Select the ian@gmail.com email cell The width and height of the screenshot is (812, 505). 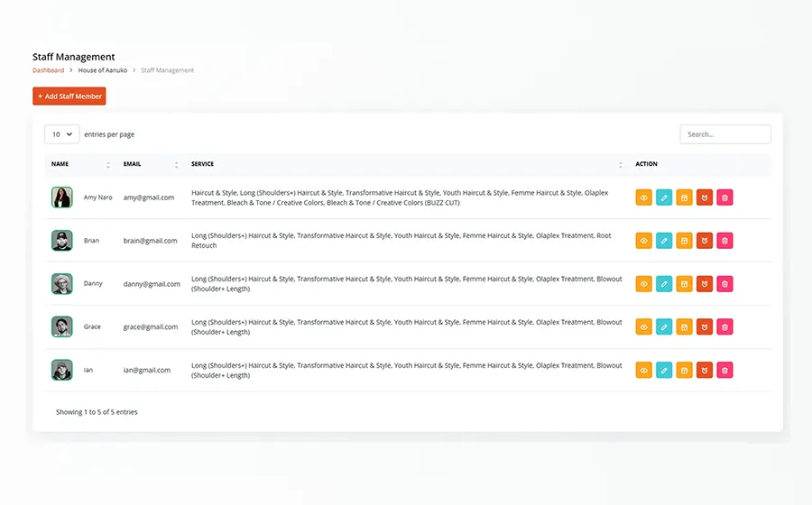[146, 370]
